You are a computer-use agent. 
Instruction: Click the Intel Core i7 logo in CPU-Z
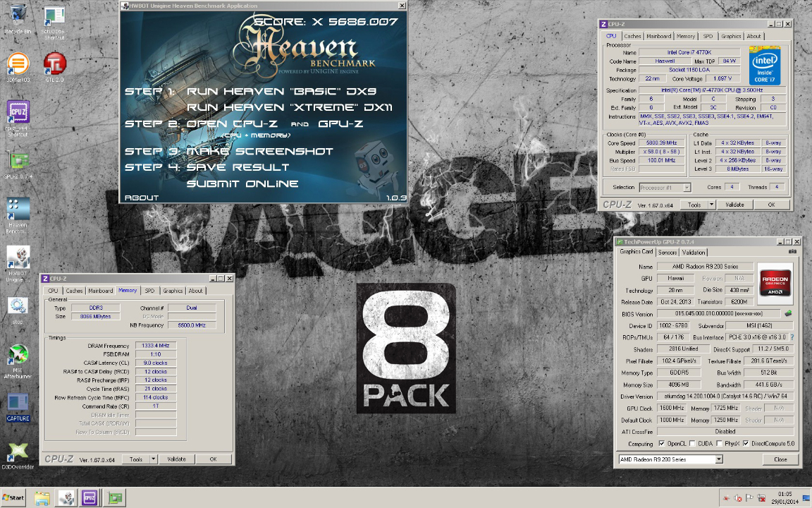[764, 66]
